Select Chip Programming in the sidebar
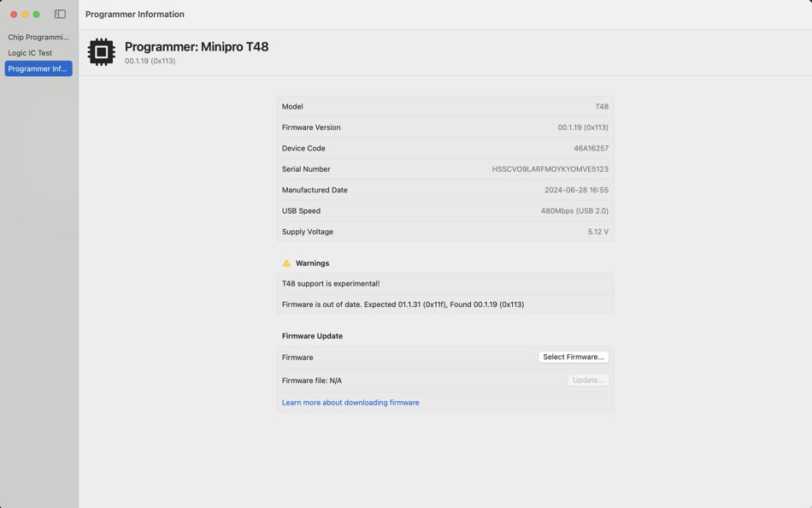 pyautogui.click(x=38, y=37)
